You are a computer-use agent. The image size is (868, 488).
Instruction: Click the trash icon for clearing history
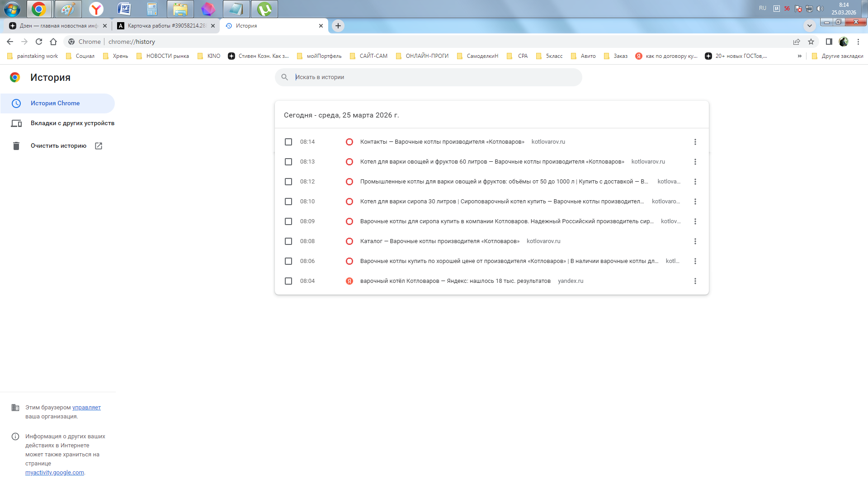coord(16,145)
